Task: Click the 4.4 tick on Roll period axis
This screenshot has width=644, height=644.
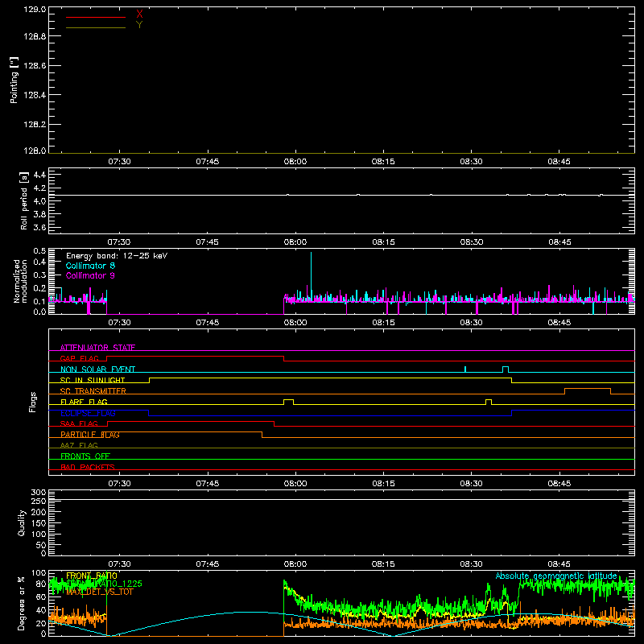Action: pyautogui.click(x=39, y=175)
